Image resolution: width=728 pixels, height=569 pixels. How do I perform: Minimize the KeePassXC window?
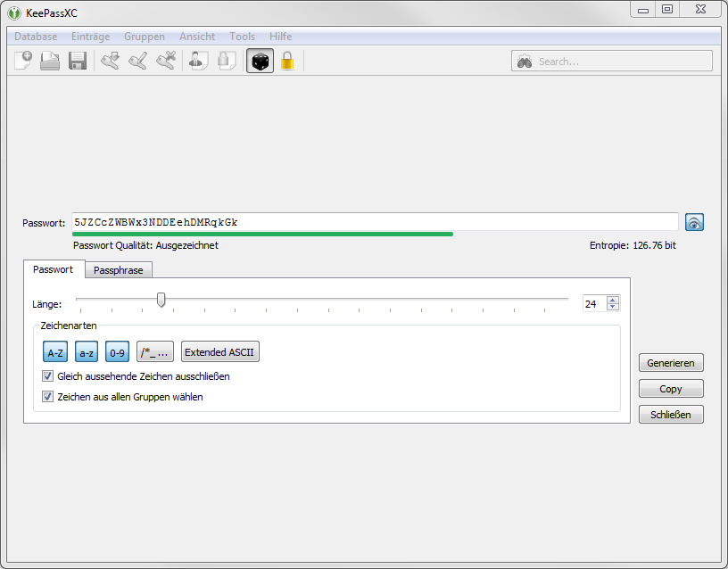(643, 10)
